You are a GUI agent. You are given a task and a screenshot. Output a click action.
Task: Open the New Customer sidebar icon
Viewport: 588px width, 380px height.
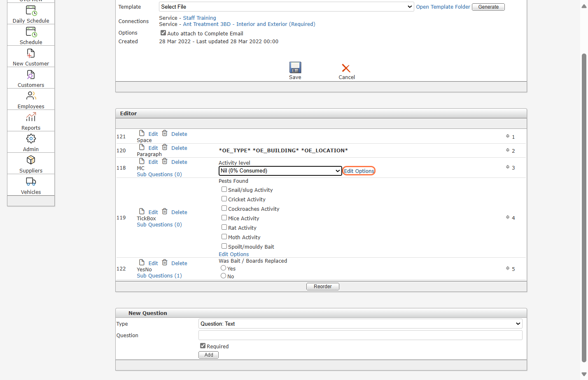tap(31, 54)
